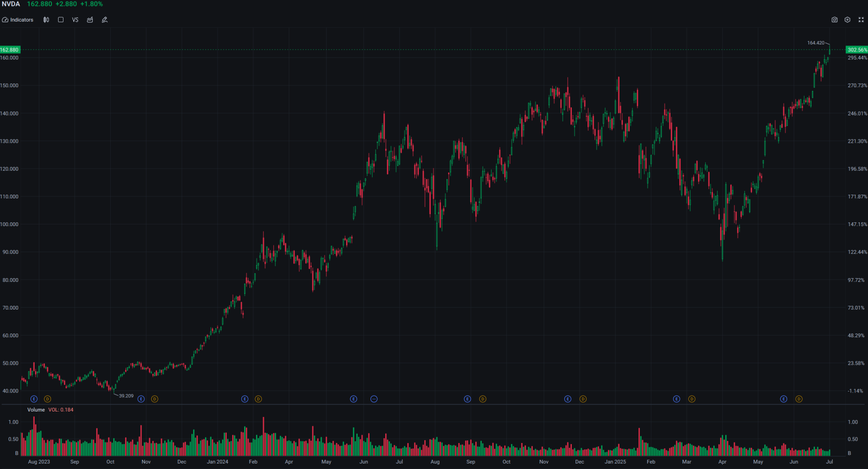Click the 302.56% percentage axis label
This screenshot has width=868, height=469.
click(857, 50)
